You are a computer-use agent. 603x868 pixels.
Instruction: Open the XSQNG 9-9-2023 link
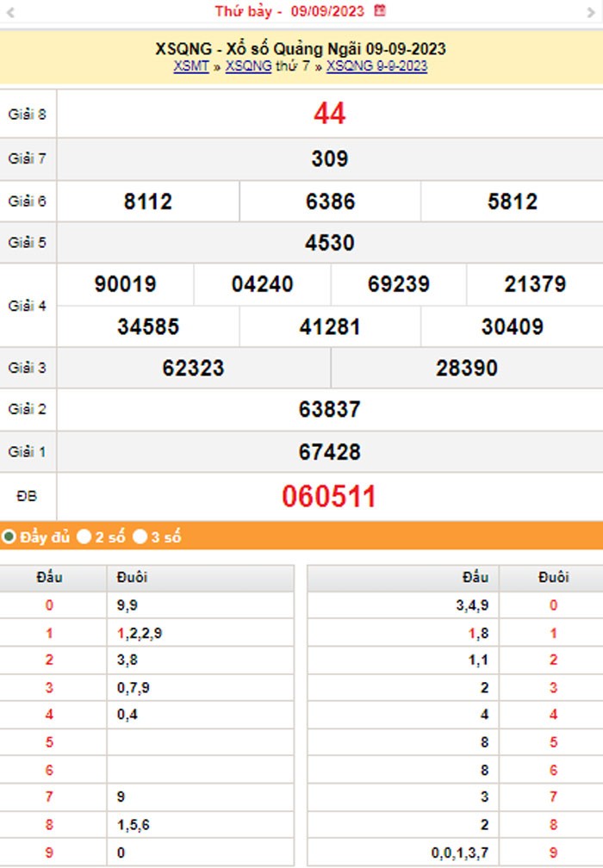click(376, 66)
